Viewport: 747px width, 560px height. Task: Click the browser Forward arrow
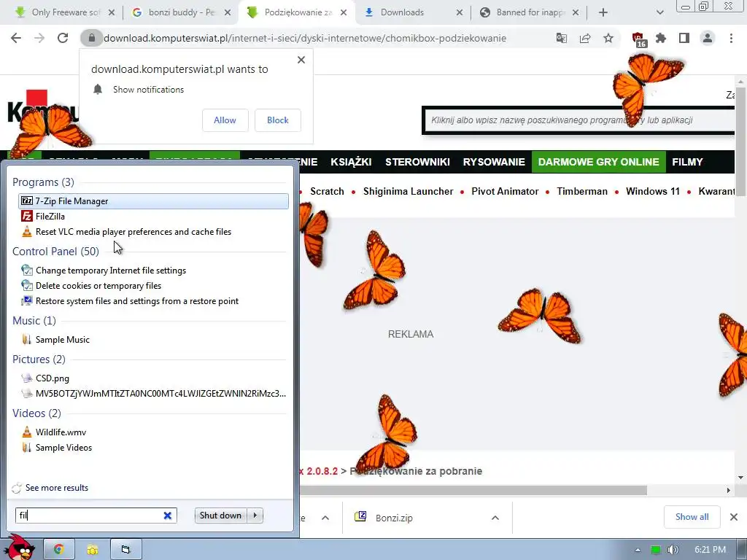pos(39,38)
